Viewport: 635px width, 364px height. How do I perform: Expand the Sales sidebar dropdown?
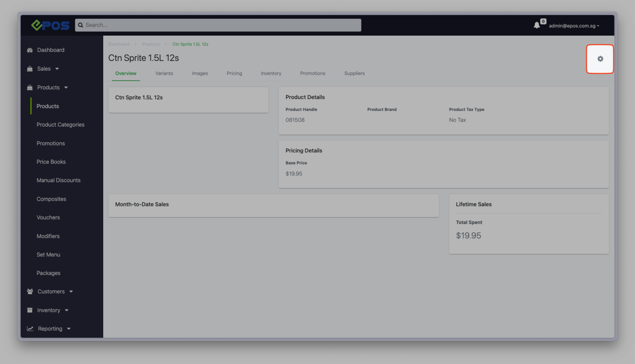click(x=57, y=69)
